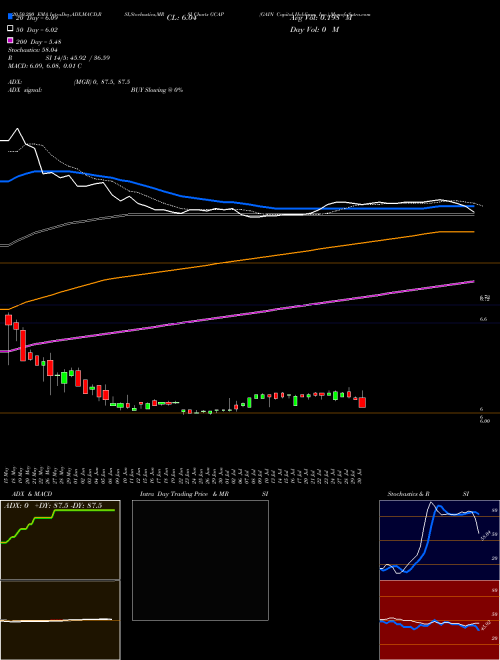The height and width of the screenshot is (660, 500).
Task: Click the '(MGR) 0, 87.5, 87.5' ADX values
Action: [102, 82]
